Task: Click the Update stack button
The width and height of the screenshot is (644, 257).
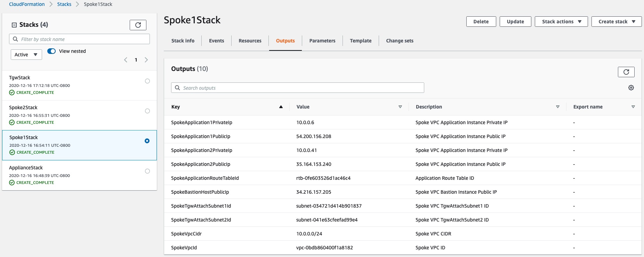Action: [x=515, y=22]
